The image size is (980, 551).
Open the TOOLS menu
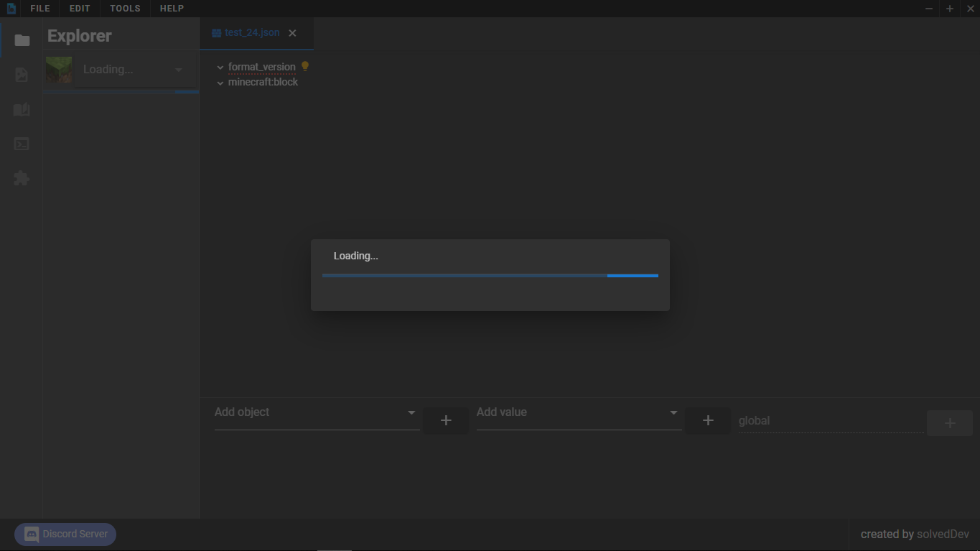(125, 9)
